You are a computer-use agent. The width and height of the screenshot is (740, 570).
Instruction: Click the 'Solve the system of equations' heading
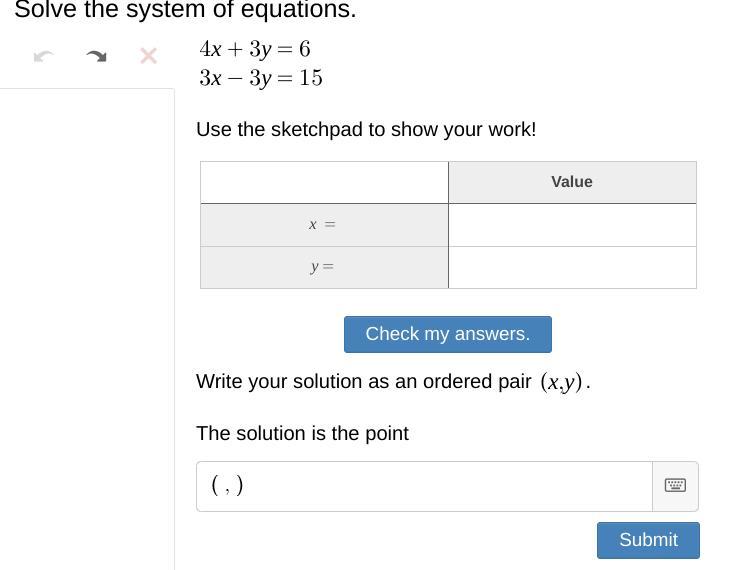185,11
